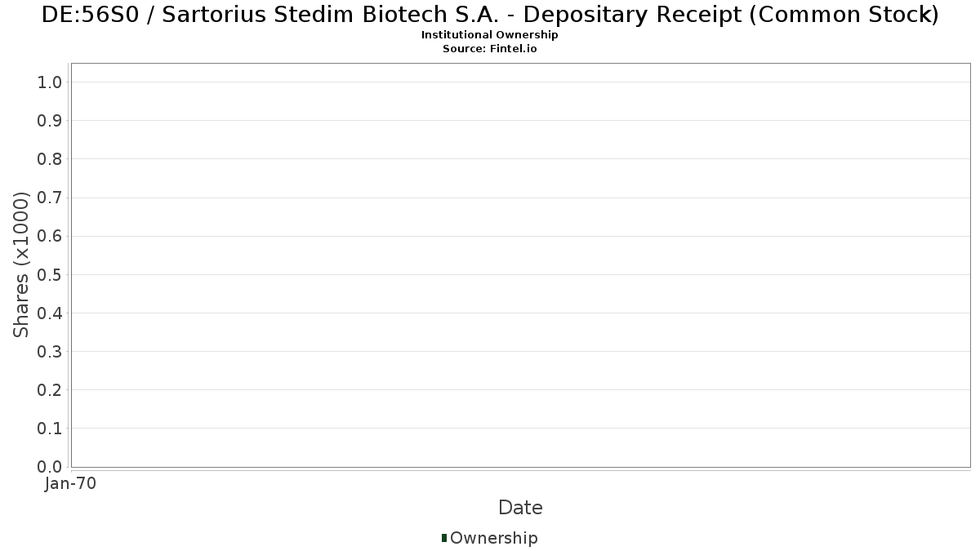Click the 1.0 y-axis tick label
Viewport: 980px width, 551px height.
pyautogui.click(x=50, y=82)
